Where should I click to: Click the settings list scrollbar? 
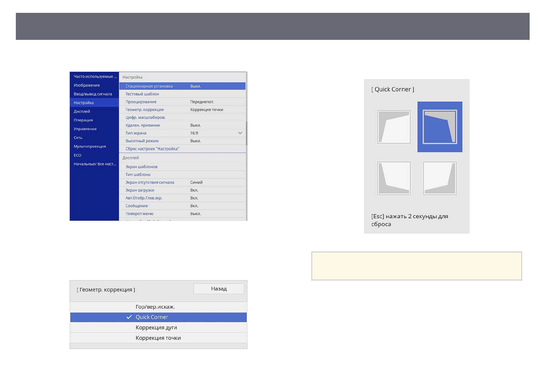point(246,133)
